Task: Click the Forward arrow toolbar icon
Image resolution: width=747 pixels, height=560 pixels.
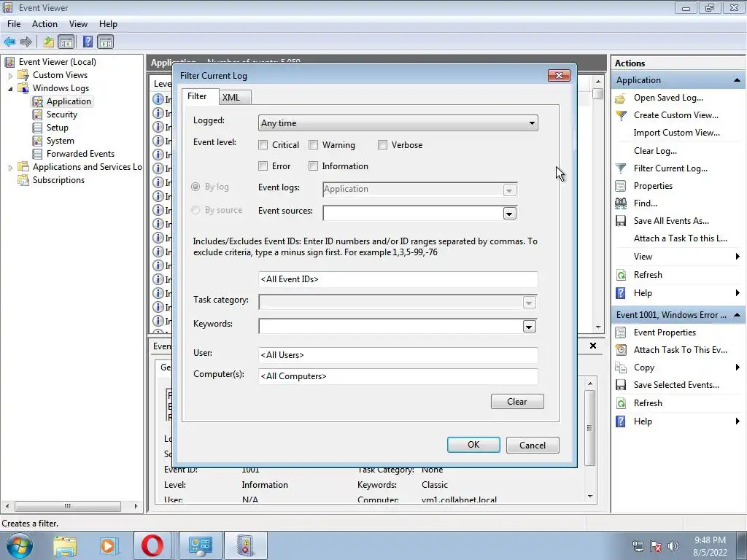Action: 26,42
